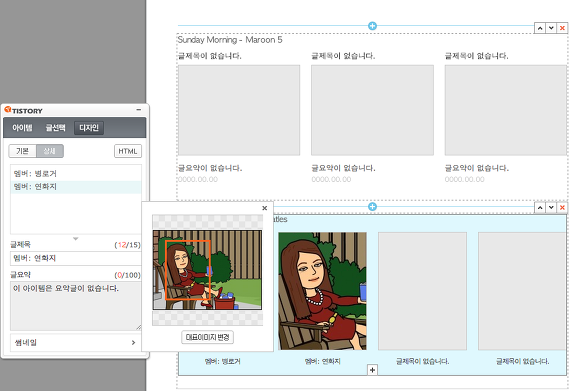580x391 pixels.
Task: Move Sunday Morning section down
Action: [551, 28]
